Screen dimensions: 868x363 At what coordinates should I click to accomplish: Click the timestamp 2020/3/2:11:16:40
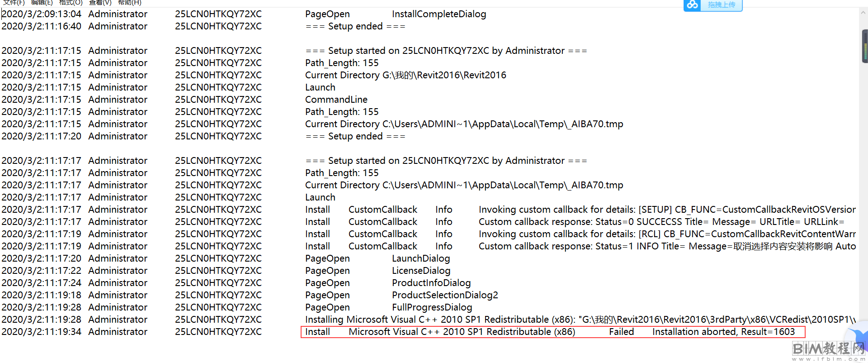pos(42,26)
